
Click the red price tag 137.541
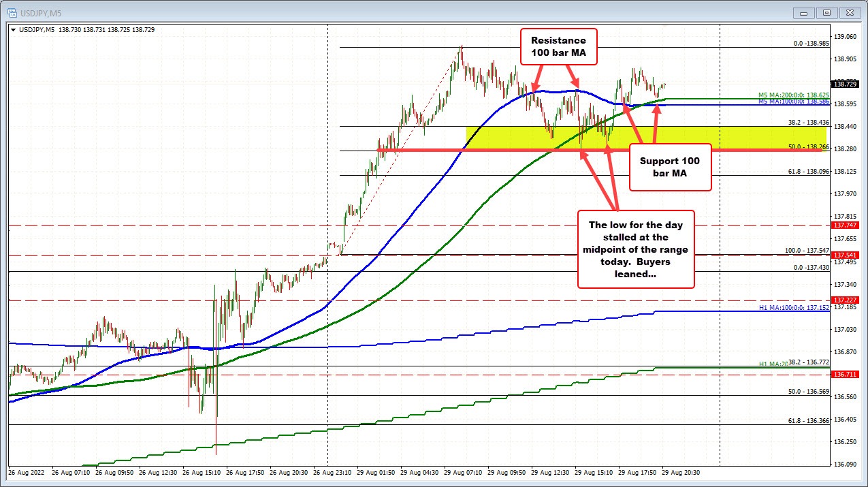pyautogui.click(x=845, y=255)
